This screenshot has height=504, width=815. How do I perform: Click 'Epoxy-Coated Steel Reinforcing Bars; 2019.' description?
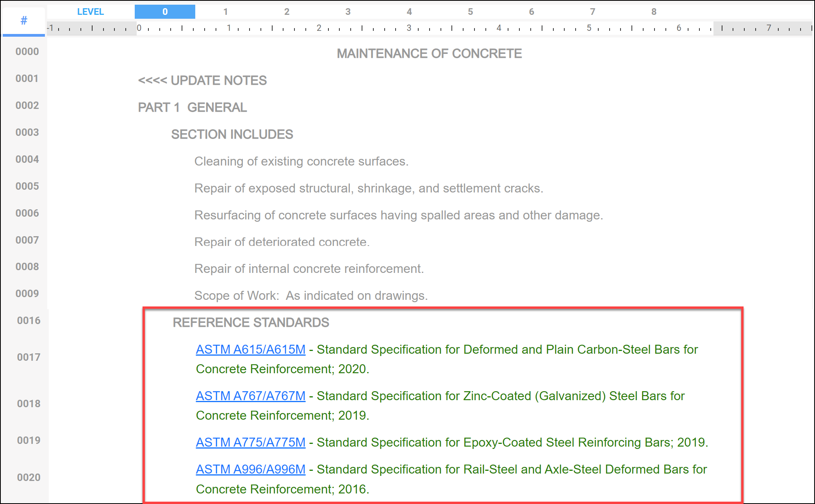point(585,442)
